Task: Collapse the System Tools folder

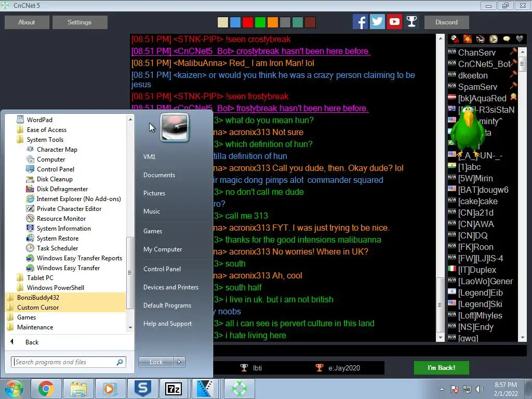Action: 45,139
